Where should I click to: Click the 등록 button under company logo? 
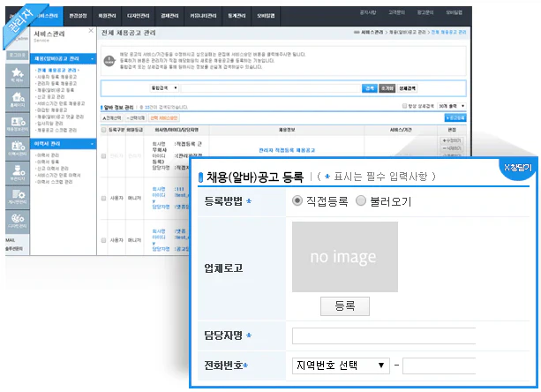coord(345,306)
